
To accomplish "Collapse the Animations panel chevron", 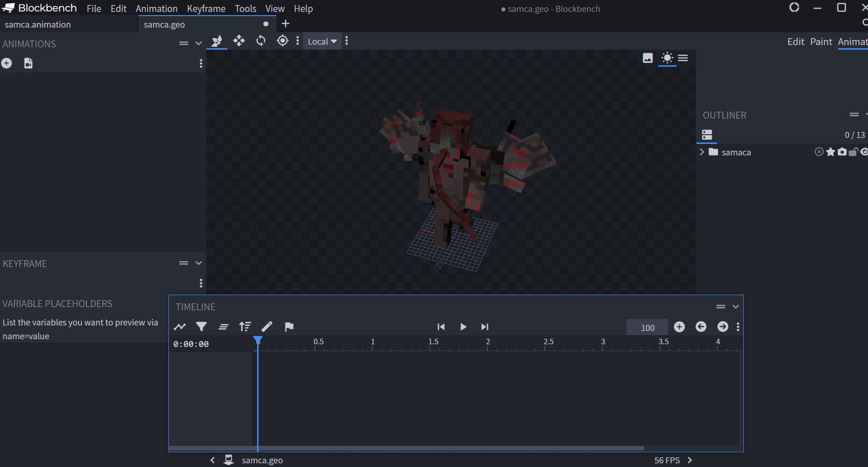I will pos(199,43).
